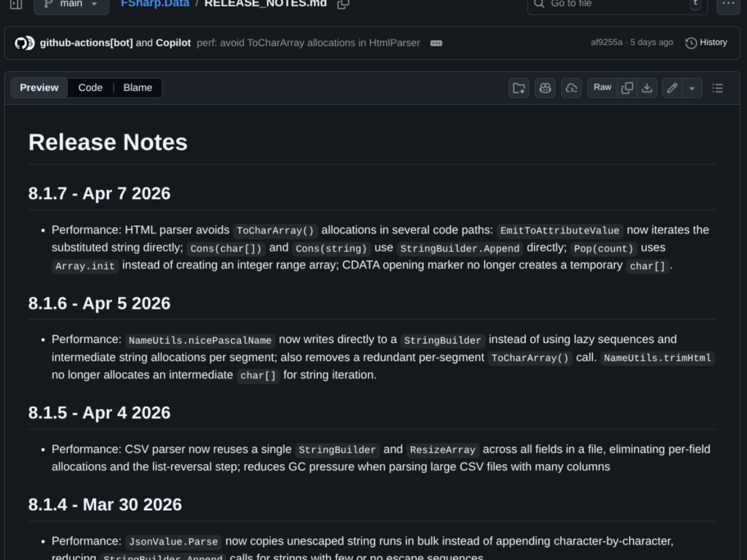Open the FSharp.Data repository link
This screenshot has width=747, height=560.
coord(154,4)
